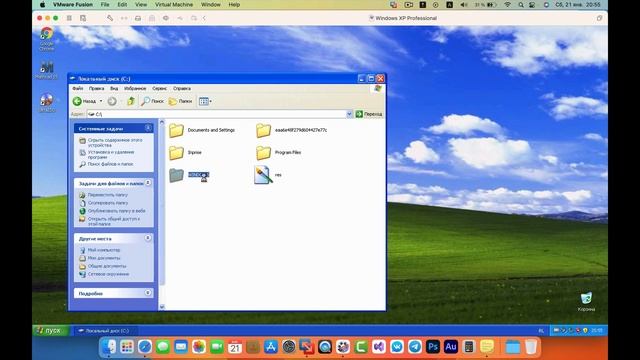Open the Избранное menu
Screen dimensions: 640x360
(135, 88)
